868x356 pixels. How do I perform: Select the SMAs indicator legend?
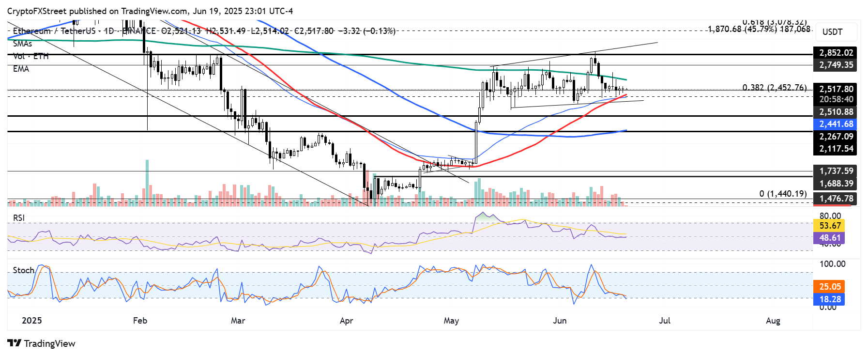[x=22, y=44]
